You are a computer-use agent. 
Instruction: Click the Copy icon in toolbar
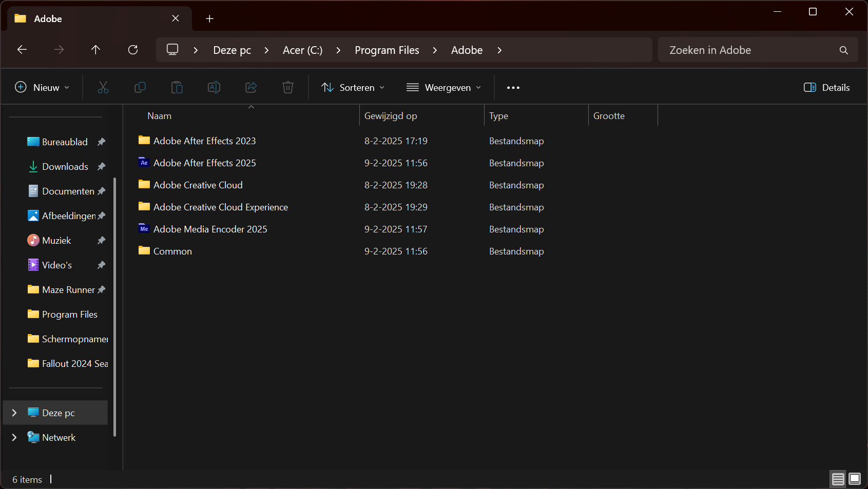click(140, 88)
